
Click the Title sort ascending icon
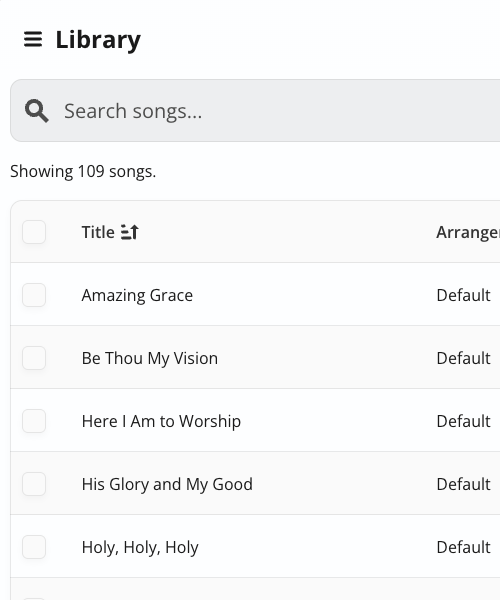(130, 232)
